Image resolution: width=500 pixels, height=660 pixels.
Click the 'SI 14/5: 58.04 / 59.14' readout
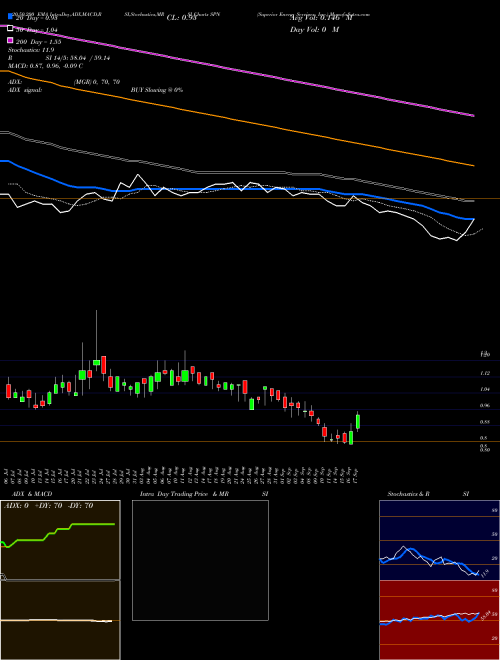pos(78,58)
